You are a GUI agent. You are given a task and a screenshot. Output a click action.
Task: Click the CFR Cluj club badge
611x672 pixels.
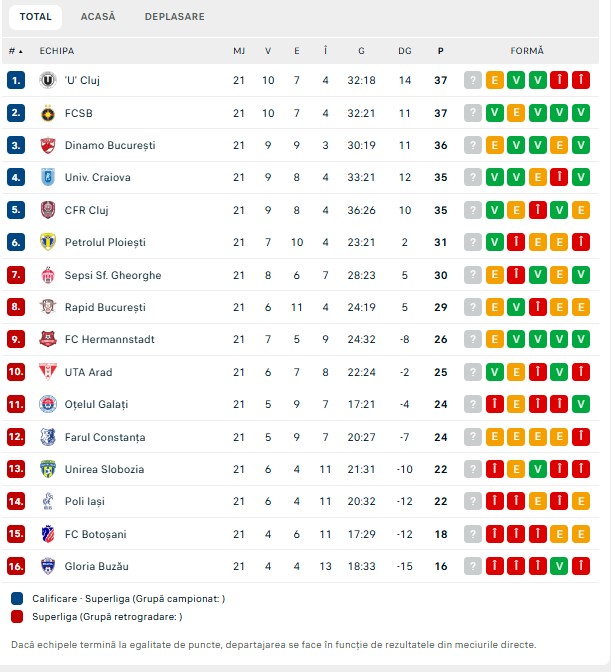(47, 210)
